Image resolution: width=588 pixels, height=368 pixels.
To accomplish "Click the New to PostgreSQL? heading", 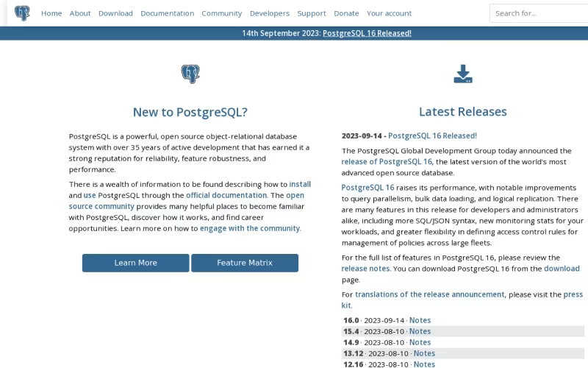I will click(x=190, y=112).
